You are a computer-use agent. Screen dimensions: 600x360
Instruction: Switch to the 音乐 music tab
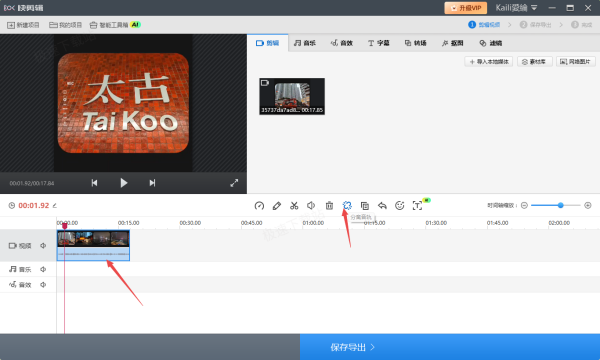(305, 43)
